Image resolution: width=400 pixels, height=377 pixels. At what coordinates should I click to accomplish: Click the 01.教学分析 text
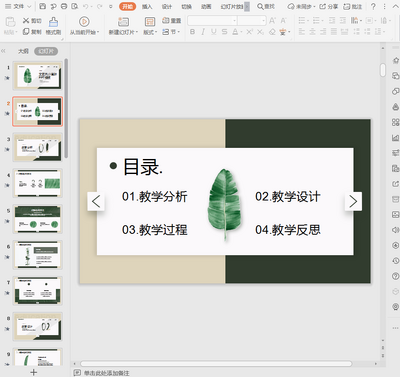point(155,197)
